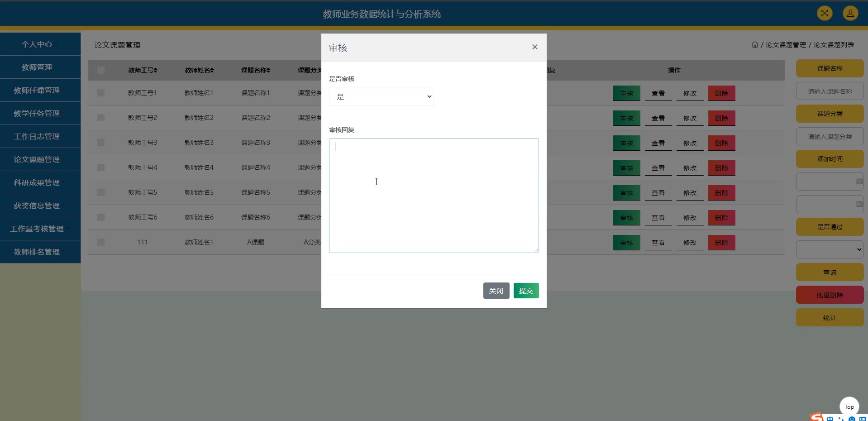
Task: Click the 查询 search button
Action: pos(830,272)
